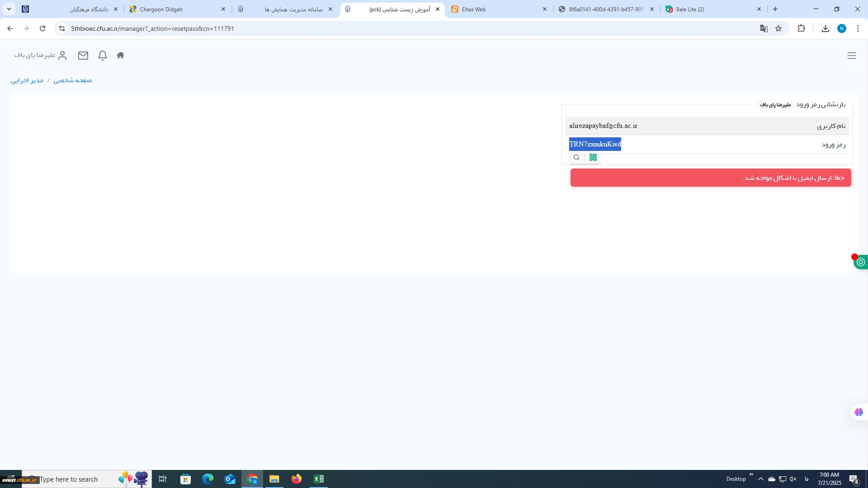Open Excel from the taskbar
This screenshot has height=488, width=868.
(x=319, y=479)
